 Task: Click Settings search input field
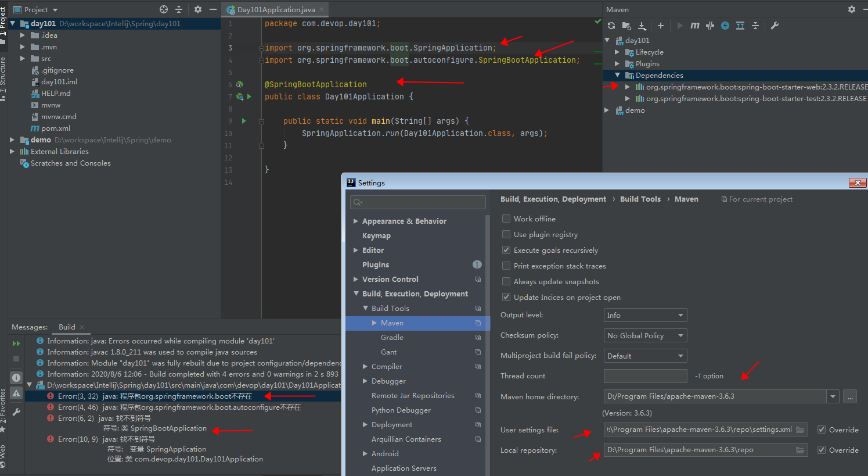pyautogui.click(x=418, y=202)
